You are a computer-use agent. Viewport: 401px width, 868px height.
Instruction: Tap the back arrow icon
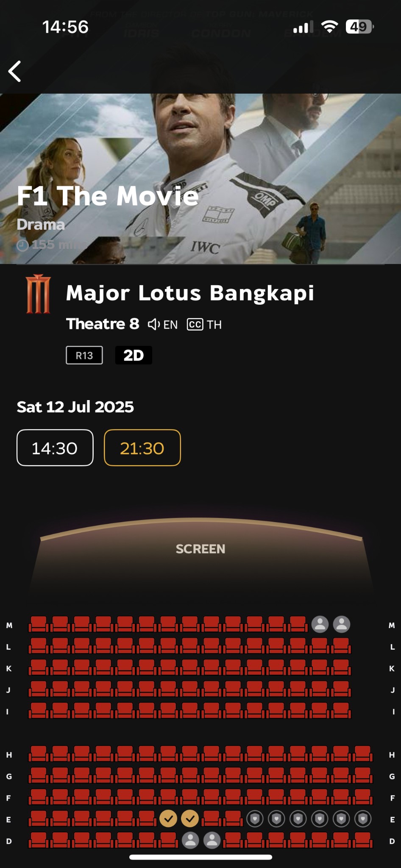click(x=15, y=71)
